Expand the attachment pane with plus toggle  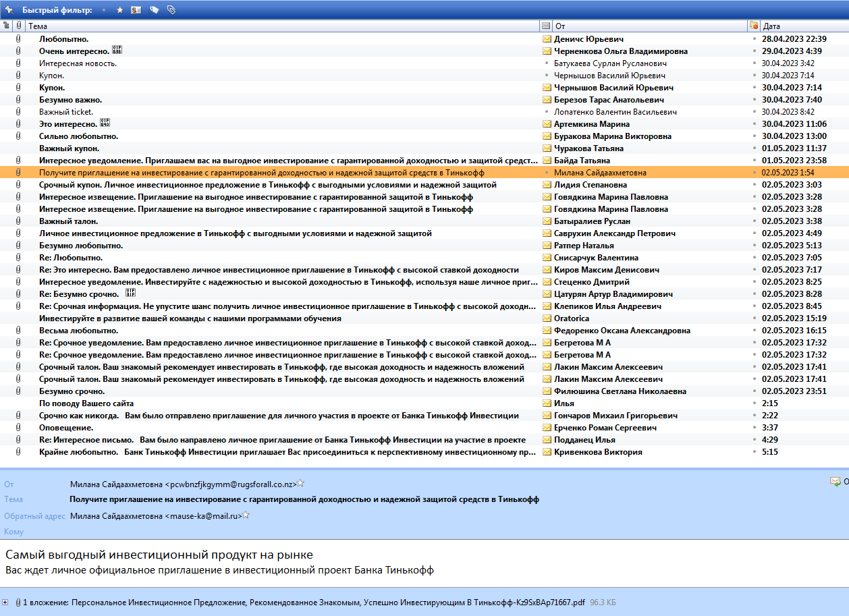(5, 602)
